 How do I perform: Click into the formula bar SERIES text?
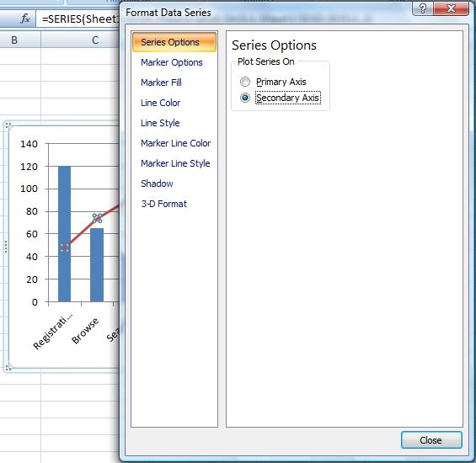[80, 19]
